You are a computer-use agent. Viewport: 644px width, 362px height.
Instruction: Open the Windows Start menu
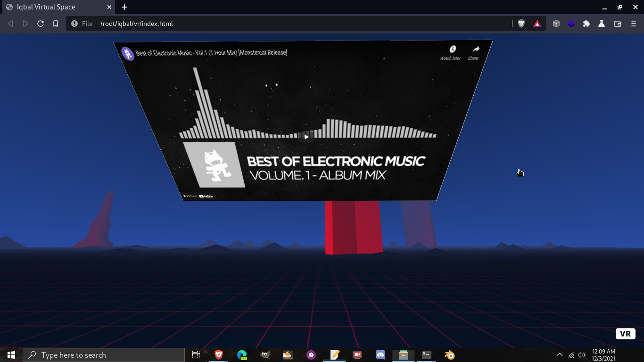[11, 355]
